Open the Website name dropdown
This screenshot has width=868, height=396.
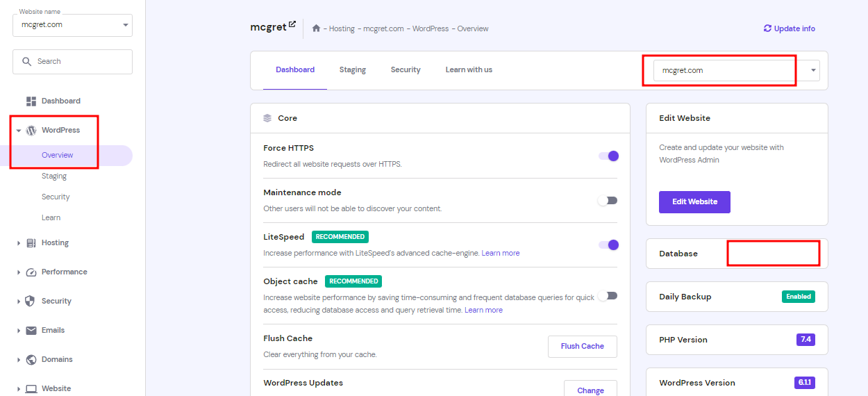tap(72, 25)
